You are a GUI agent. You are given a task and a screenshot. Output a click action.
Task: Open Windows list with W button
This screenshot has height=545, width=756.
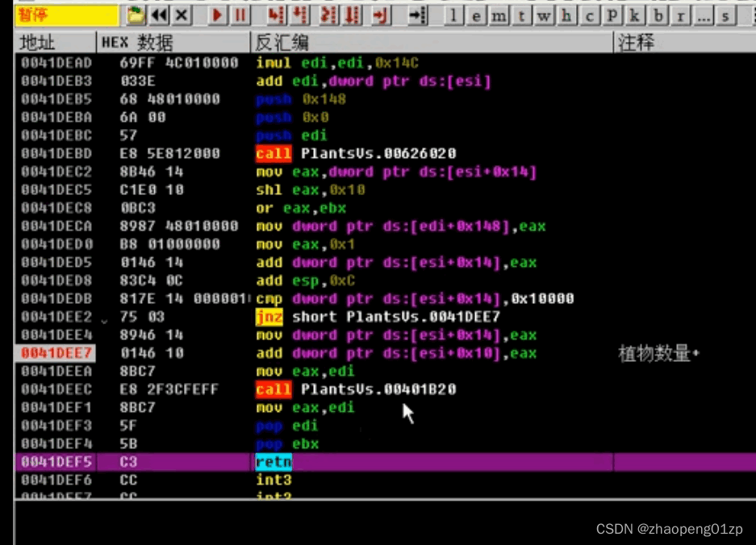tap(544, 16)
